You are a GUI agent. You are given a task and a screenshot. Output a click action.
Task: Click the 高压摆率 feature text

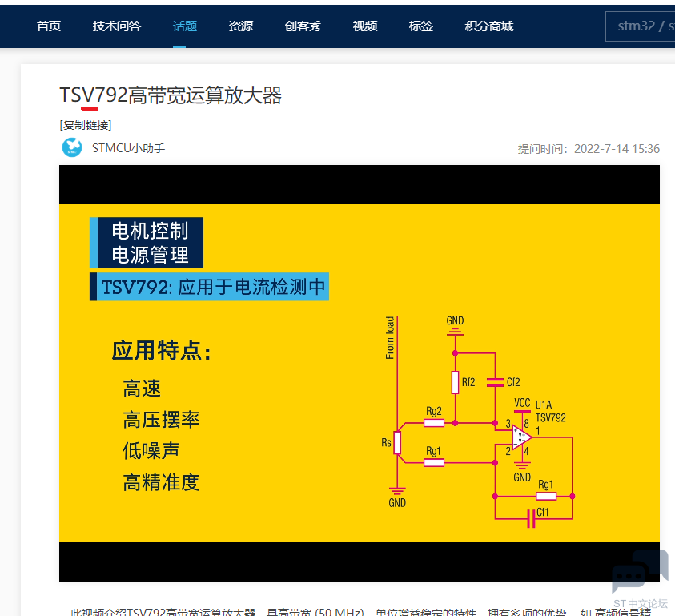[162, 420]
